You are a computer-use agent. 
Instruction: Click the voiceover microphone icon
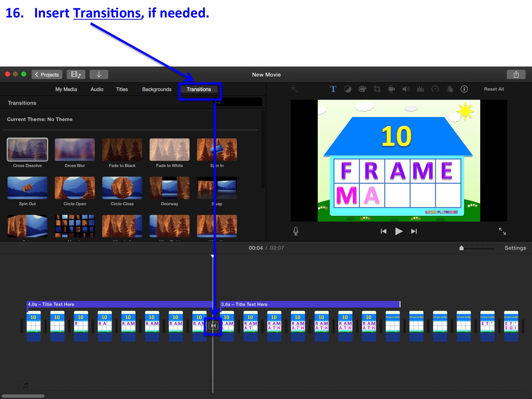[x=296, y=231]
